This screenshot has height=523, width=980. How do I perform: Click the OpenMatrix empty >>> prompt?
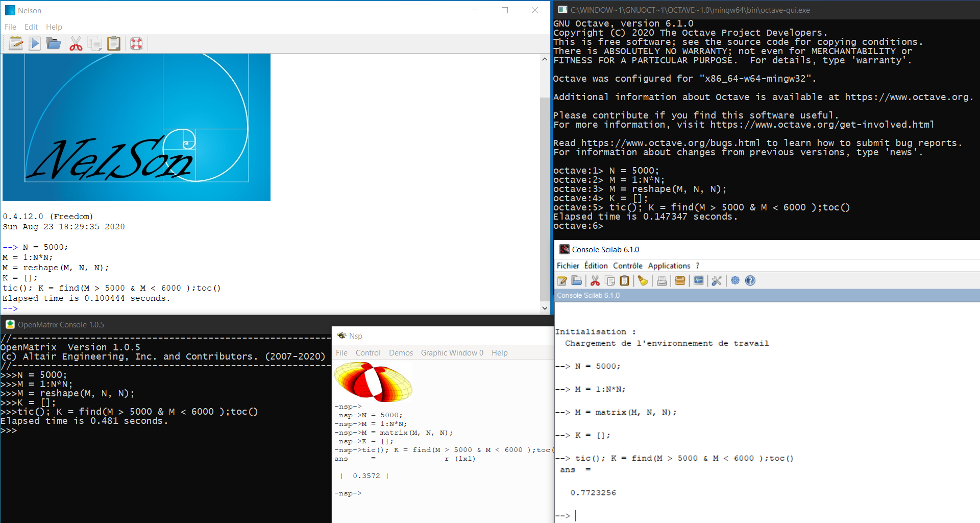pyautogui.click(x=9, y=431)
